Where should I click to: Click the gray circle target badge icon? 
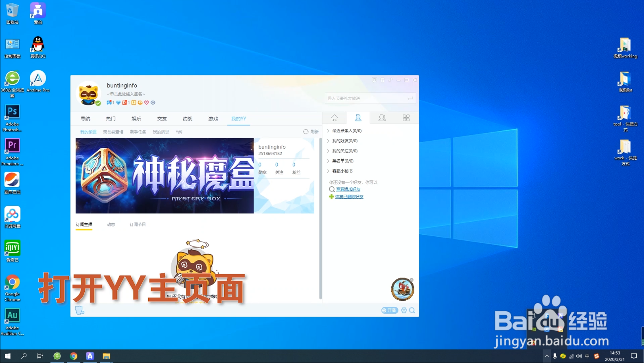coord(153,103)
